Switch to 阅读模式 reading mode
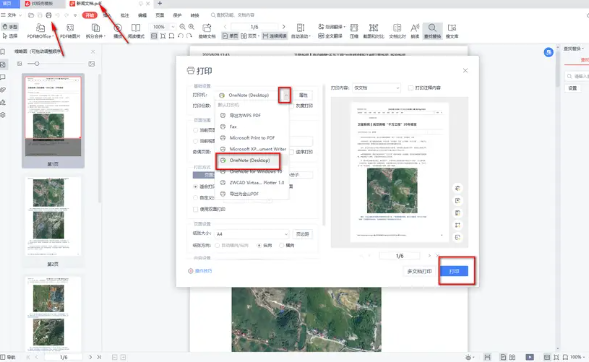589x362 pixels. 136,31
